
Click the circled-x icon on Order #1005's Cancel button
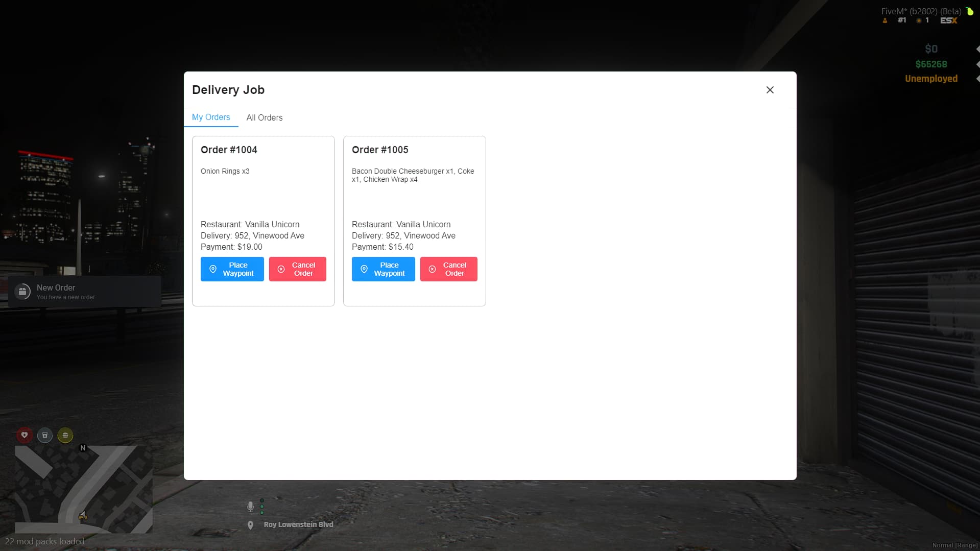(433, 269)
